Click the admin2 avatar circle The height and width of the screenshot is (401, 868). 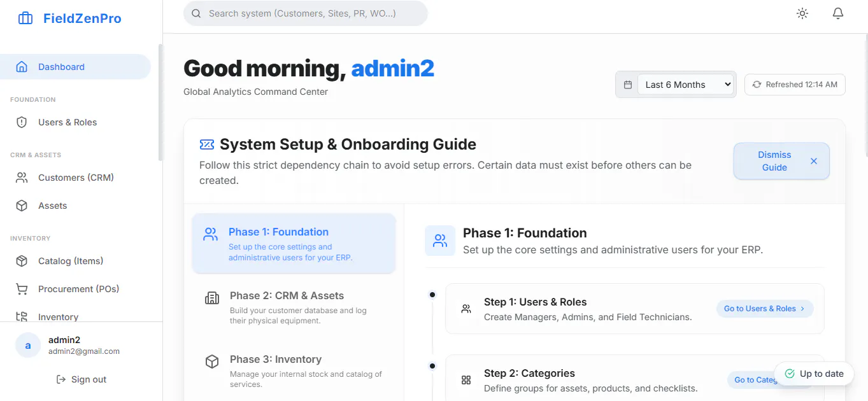click(28, 345)
